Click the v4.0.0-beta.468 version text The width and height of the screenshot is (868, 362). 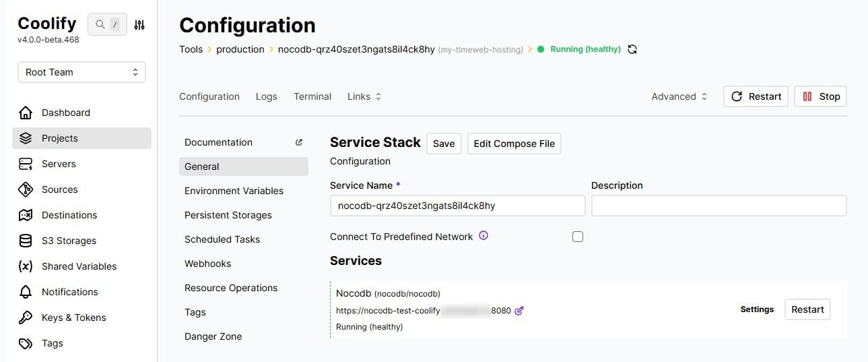pos(48,40)
